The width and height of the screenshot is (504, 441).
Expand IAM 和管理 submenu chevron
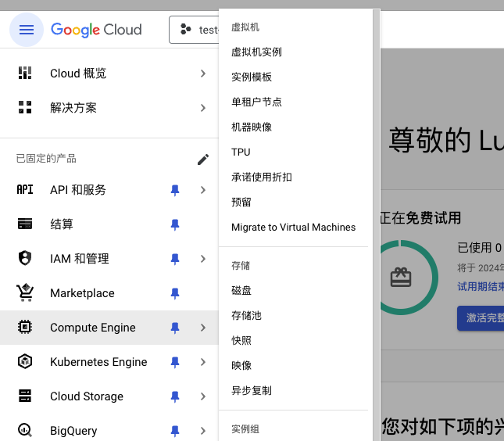pos(203,259)
